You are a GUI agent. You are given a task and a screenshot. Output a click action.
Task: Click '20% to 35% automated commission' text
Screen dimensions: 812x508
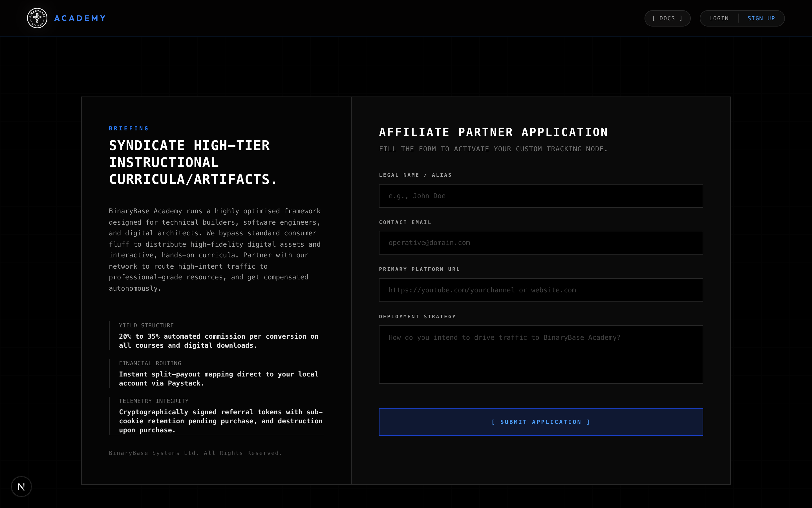pos(219,341)
